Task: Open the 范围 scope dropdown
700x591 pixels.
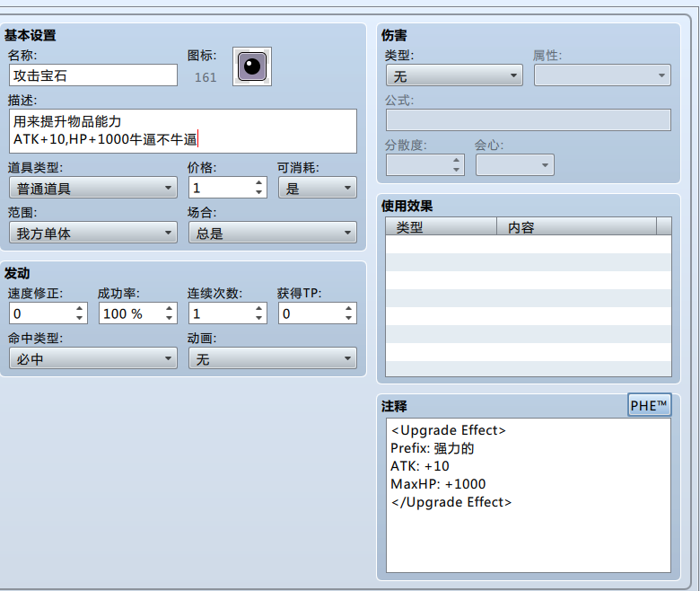Action: tap(93, 233)
